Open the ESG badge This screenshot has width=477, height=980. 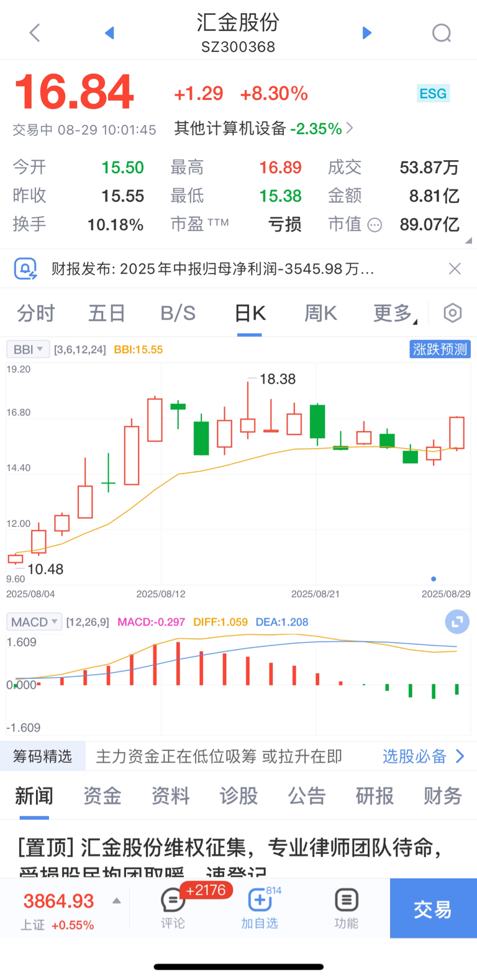coord(433,94)
